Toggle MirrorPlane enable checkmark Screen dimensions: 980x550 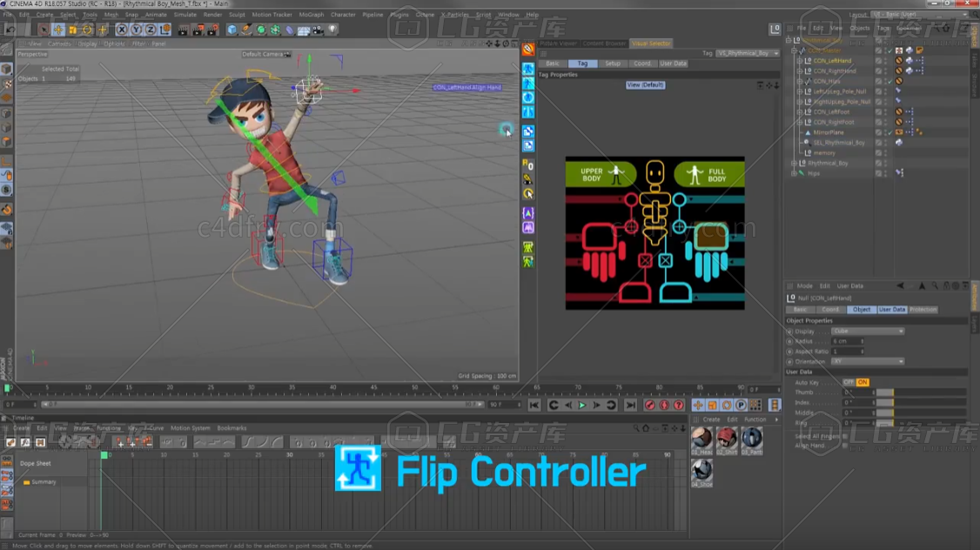[890, 132]
